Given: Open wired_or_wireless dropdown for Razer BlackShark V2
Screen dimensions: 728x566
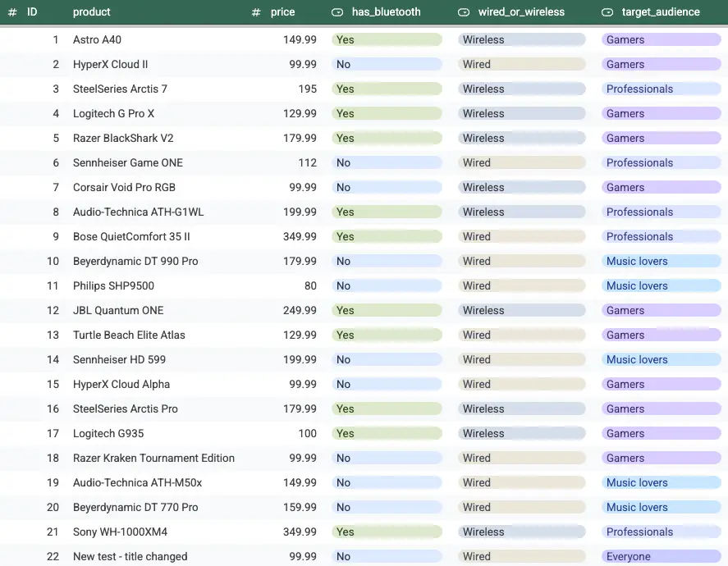Looking at the screenshot, I should tap(522, 139).
